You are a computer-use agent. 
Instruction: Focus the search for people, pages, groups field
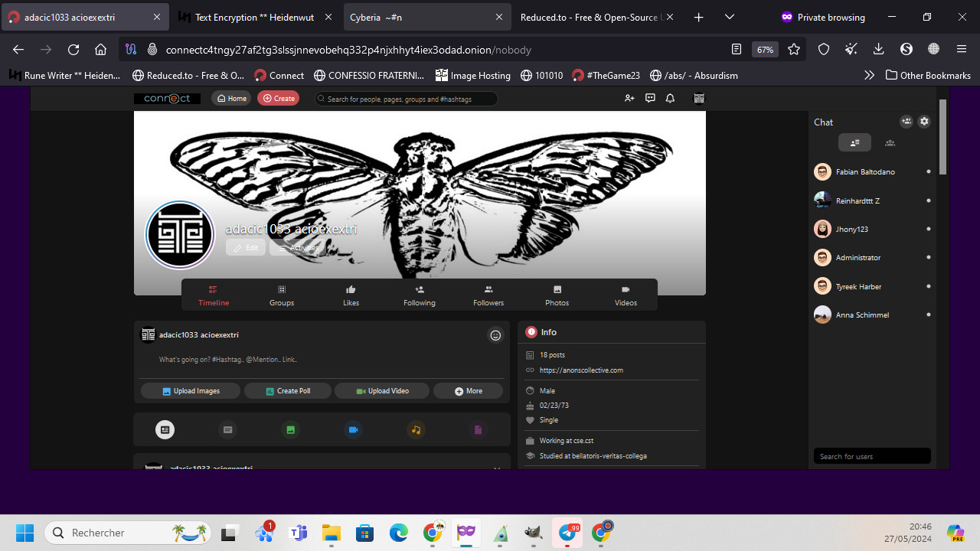[x=406, y=99]
